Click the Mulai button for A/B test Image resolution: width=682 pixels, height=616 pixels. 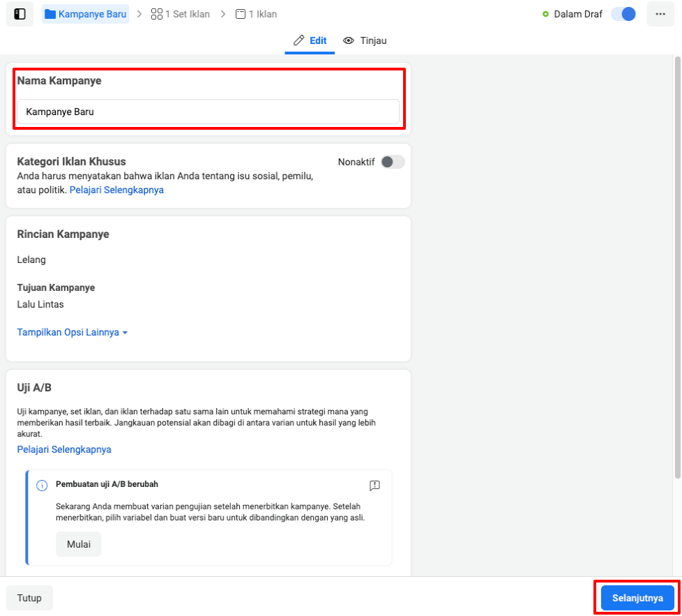[x=79, y=544]
